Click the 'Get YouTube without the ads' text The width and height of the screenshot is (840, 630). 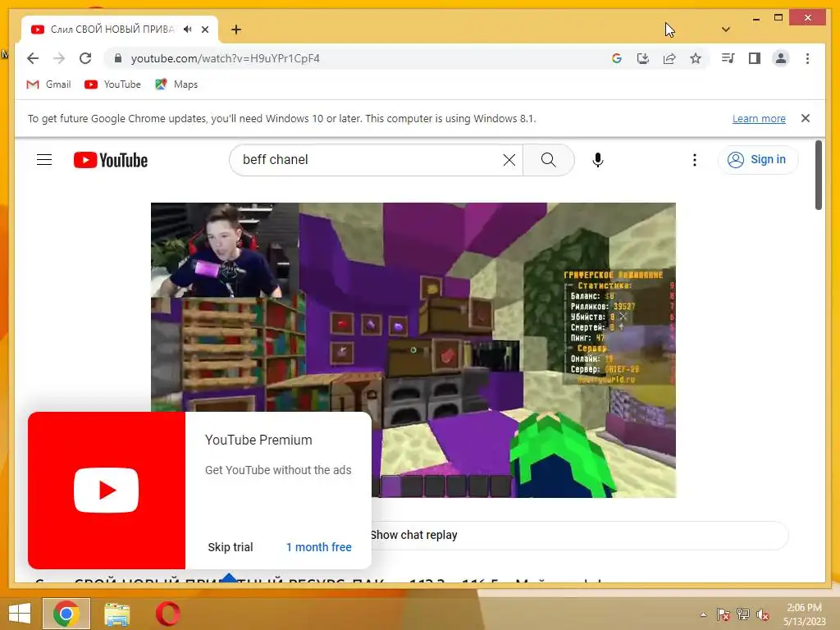278,470
